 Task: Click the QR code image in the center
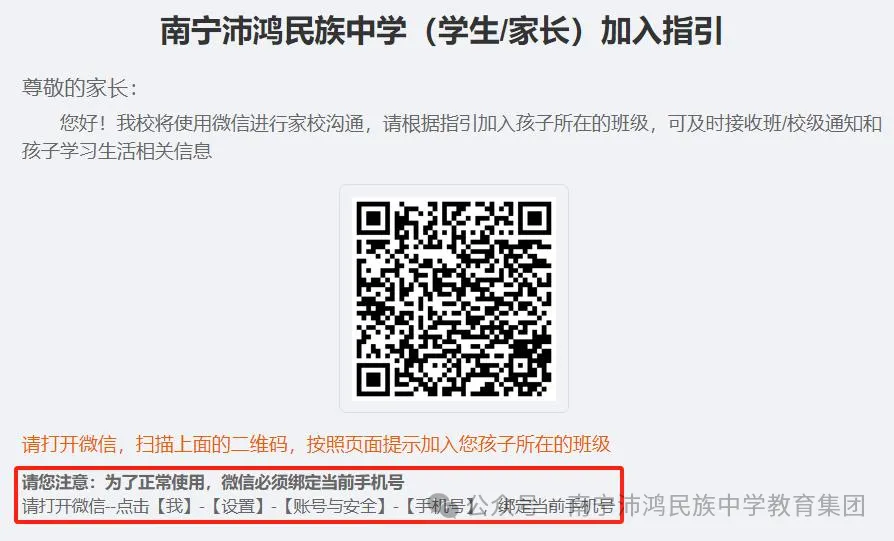point(454,299)
